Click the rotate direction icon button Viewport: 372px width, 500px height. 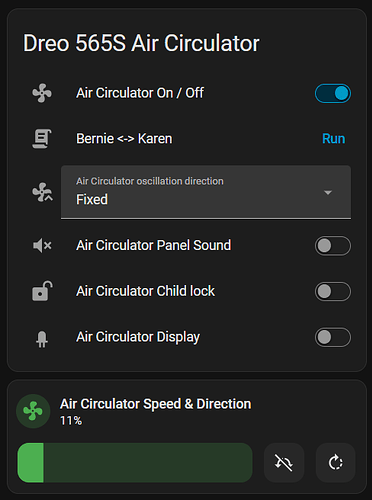pyautogui.click(x=335, y=463)
